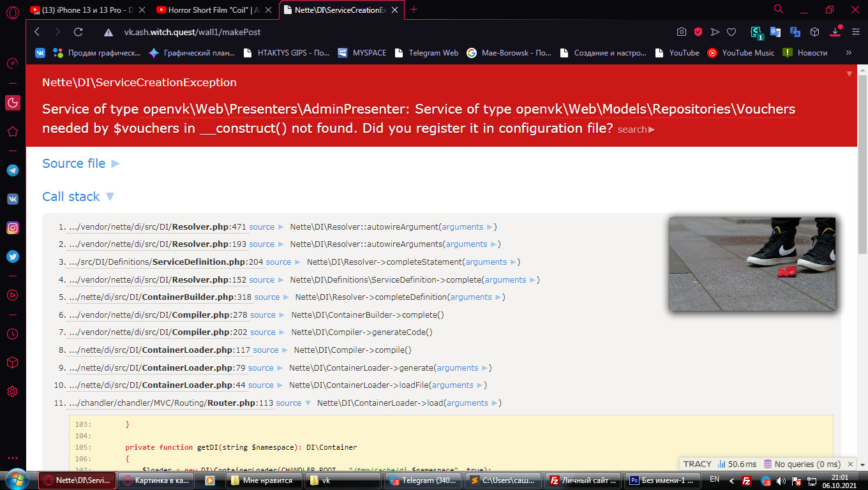Open the ad blocker shield icon
Image resolution: width=868 pixels, height=490 pixels.
point(698,32)
